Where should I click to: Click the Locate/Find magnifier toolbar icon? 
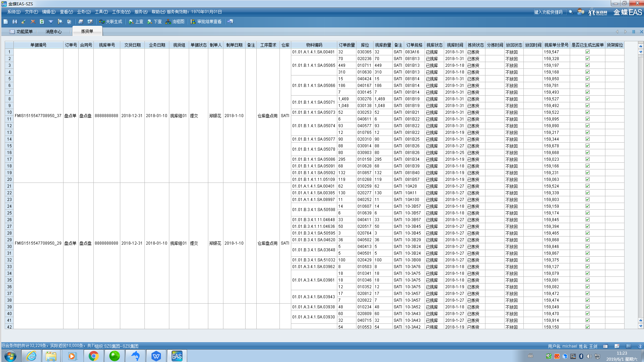(x=60, y=21)
